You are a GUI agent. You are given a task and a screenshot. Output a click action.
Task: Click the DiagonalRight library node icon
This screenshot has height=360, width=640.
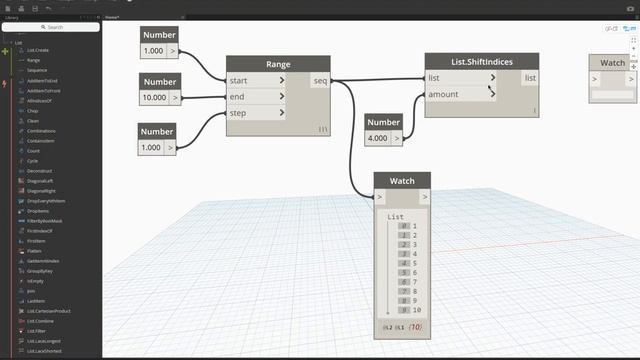pyautogui.click(x=21, y=191)
